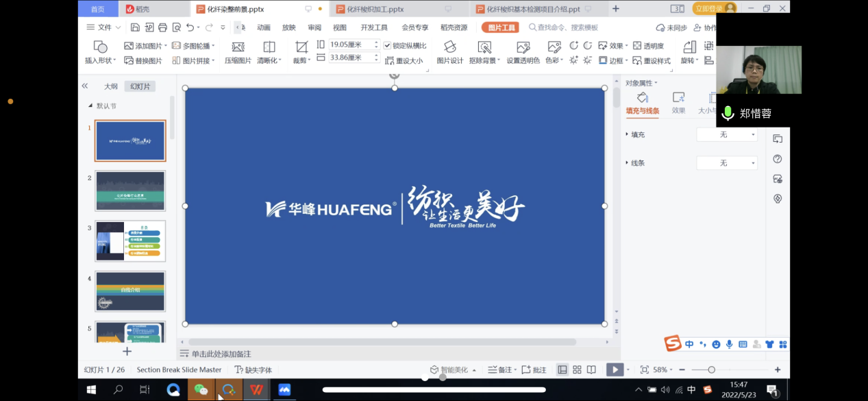Click the Print icon in quick toolbar
This screenshot has height=401, width=868.
[x=162, y=27]
